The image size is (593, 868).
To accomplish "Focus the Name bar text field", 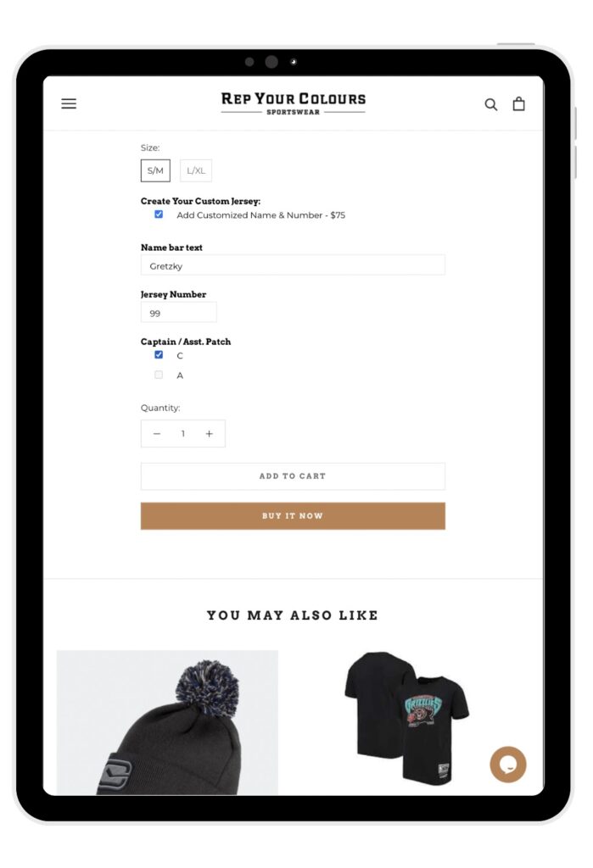I will point(293,265).
